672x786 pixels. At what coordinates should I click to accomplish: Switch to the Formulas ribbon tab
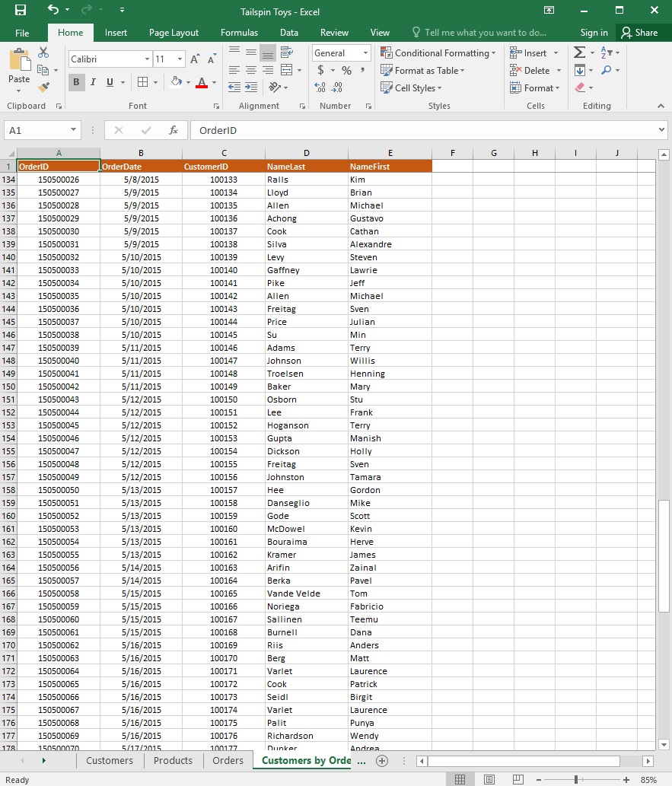(x=239, y=33)
